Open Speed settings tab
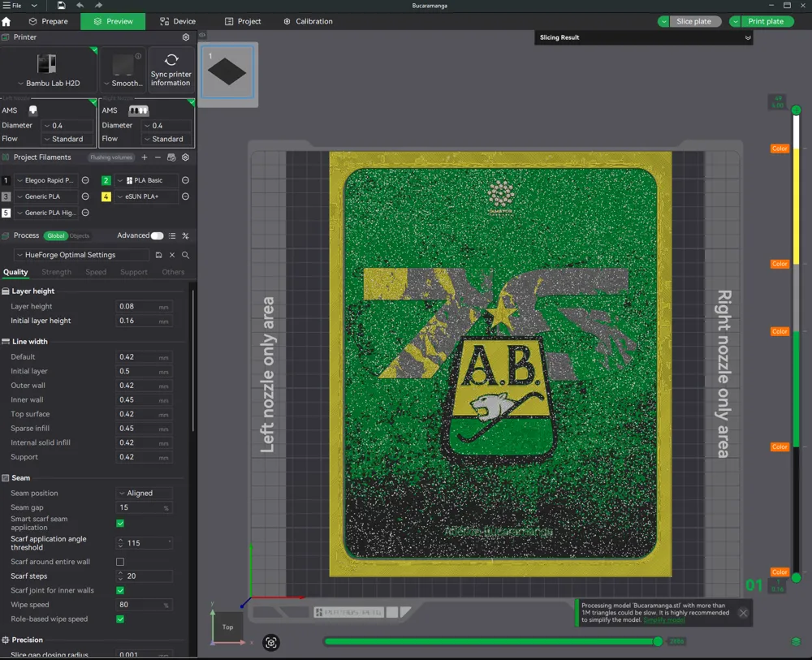Image resolution: width=812 pixels, height=660 pixels. coord(96,272)
